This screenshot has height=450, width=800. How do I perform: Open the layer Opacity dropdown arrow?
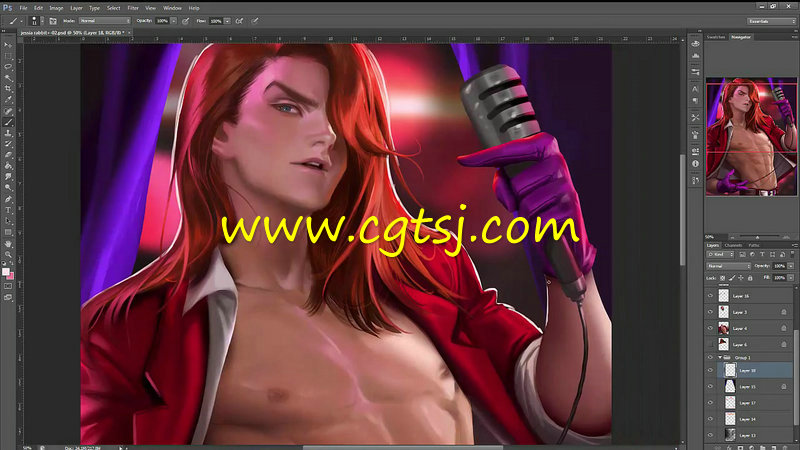(790, 266)
